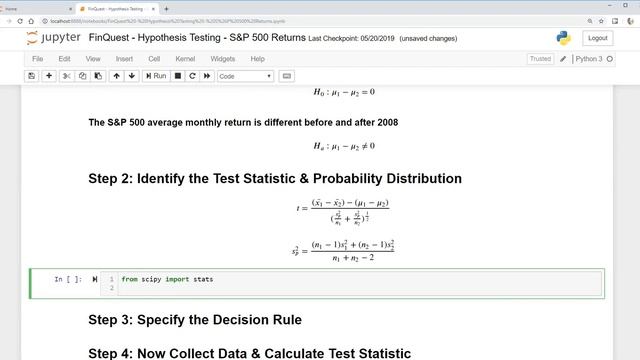Select the Step 2 heading cell

point(275,178)
